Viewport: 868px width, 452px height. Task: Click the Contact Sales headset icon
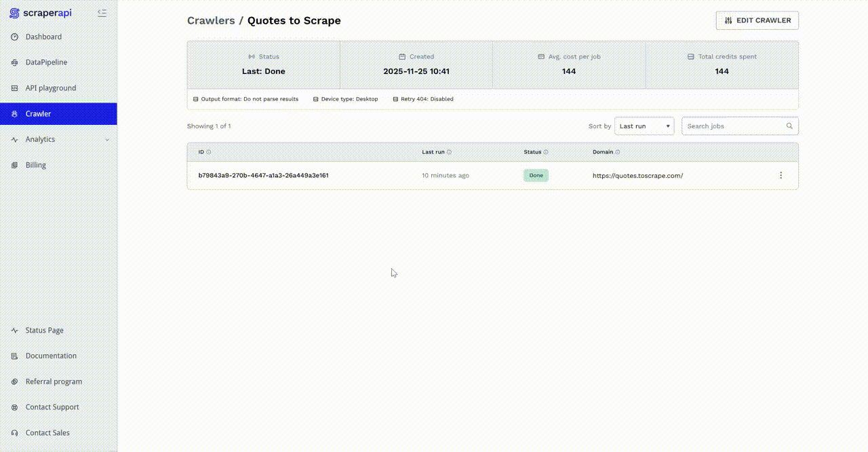click(x=15, y=433)
